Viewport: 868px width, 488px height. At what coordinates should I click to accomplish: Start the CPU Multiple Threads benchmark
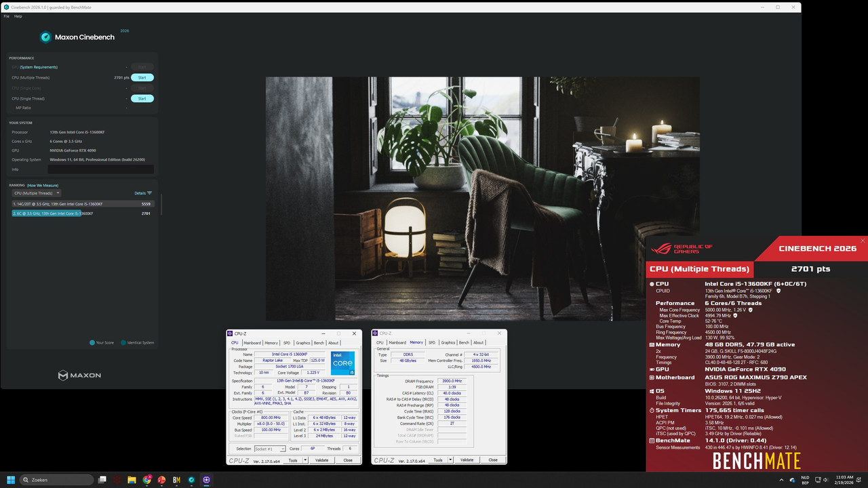click(x=142, y=77)
